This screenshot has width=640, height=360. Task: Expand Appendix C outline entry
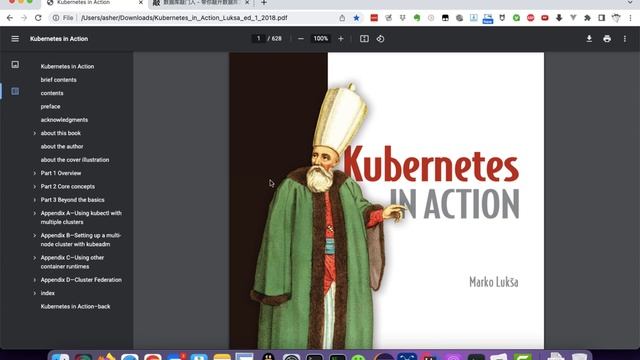point(34,258)
